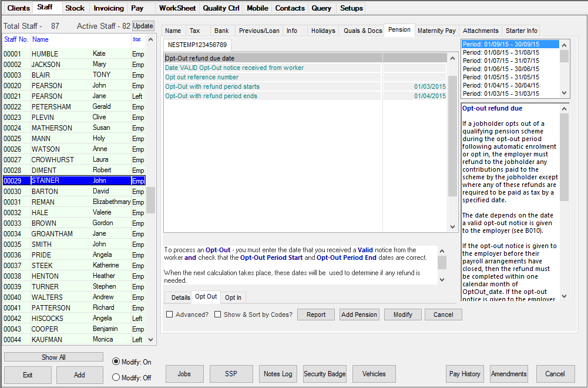588x388 pixels.
Task: Go to the Quality Ctrl section
Action: (221, 8)
